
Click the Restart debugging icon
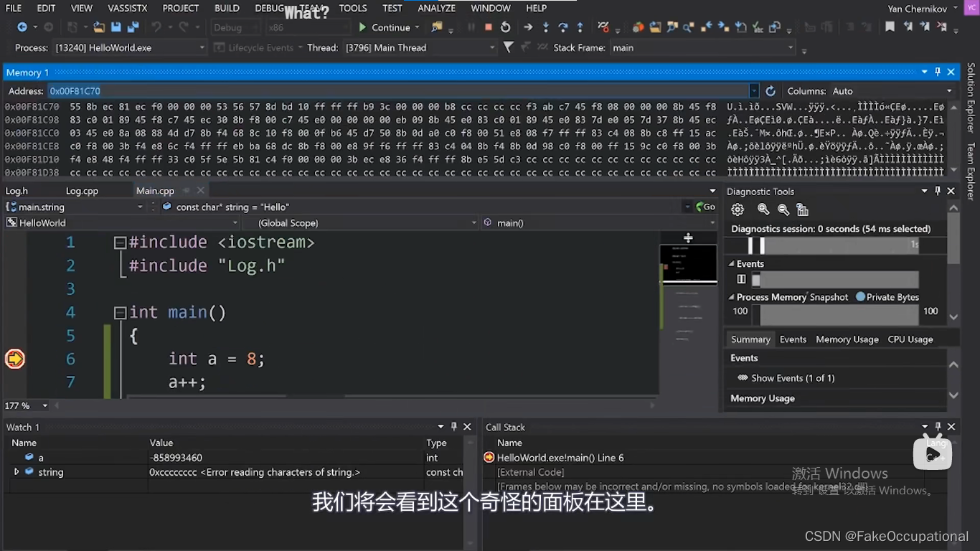(506, 27)
